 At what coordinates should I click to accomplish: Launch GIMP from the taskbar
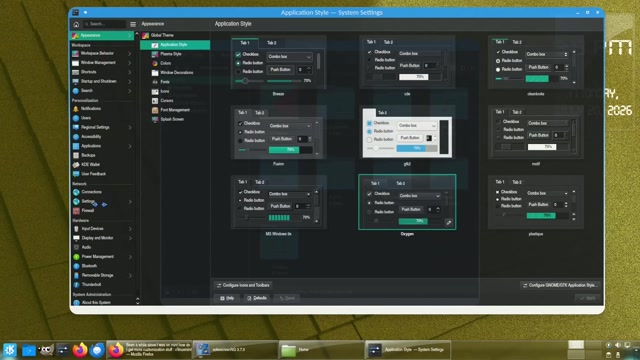click(46, 350)
